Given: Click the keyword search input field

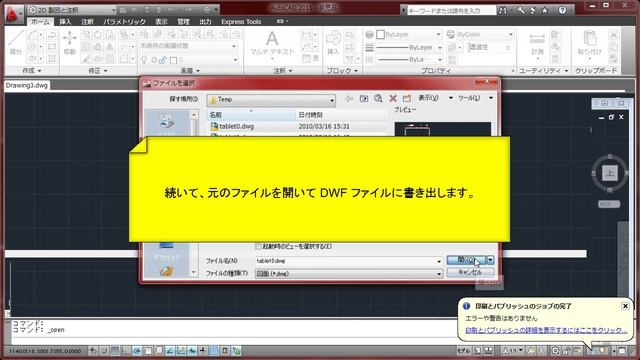Looking at the screenshot, I should (451, 11).
